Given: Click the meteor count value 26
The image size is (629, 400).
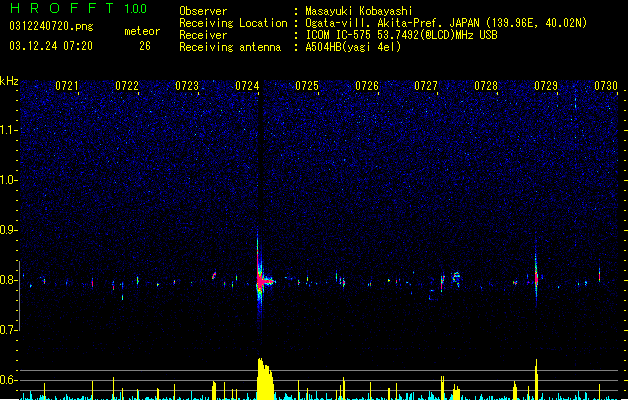Looking at the screenshot, I should [145, 46].
